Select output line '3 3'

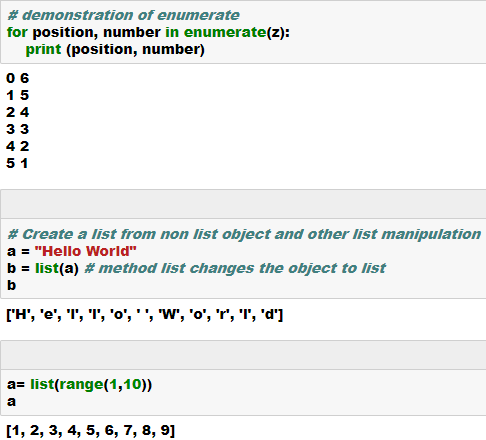click(x=18, y=129)
